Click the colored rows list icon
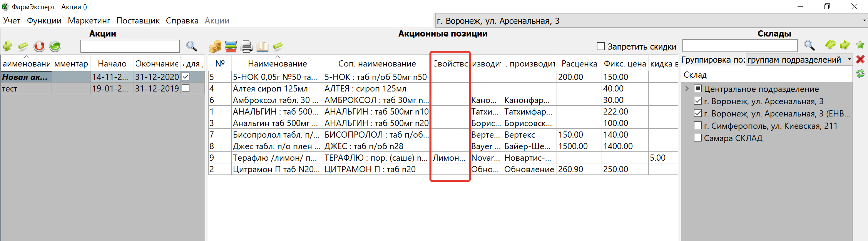868x241 pixels. [231, 47]
